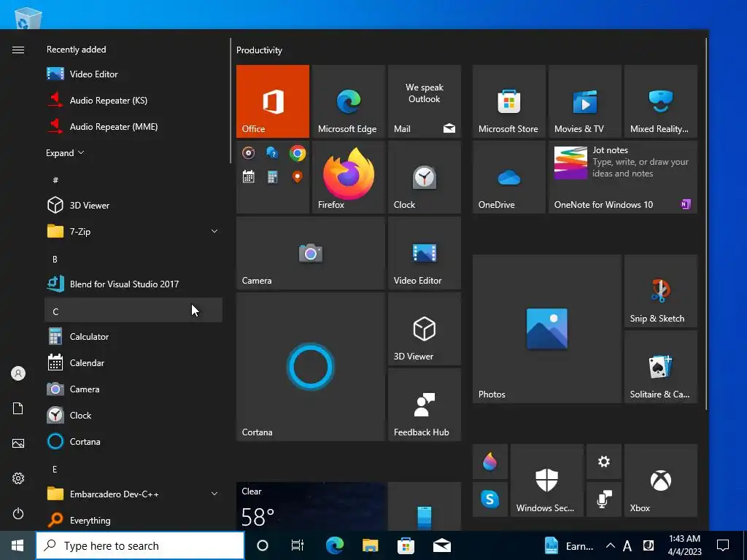Launch Everything search app

(x=133, y=521)
